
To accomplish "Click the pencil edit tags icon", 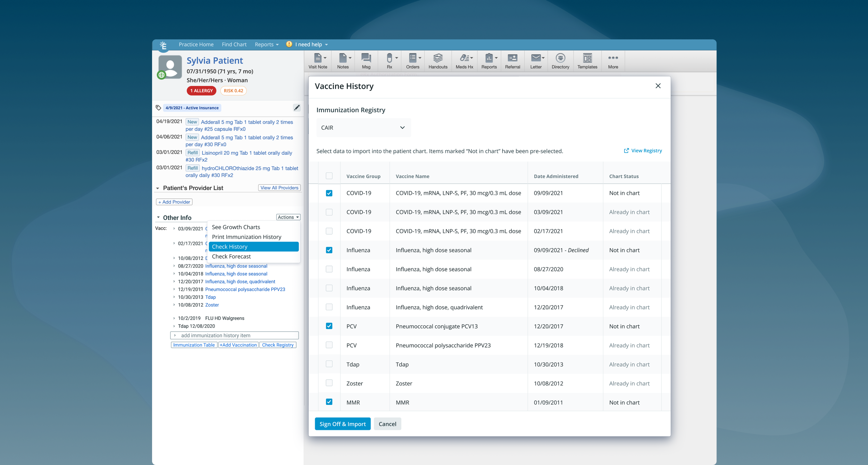I will pos(297,108).
